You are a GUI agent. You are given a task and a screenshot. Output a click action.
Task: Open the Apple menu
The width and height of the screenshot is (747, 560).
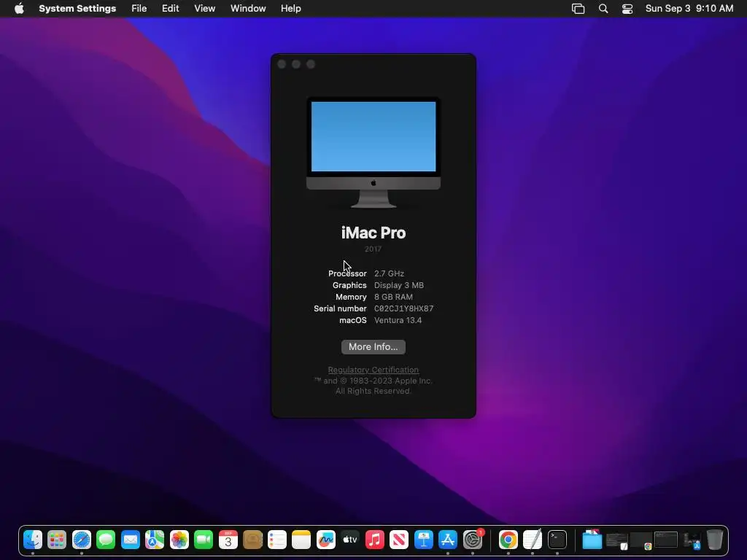[19, 8]
